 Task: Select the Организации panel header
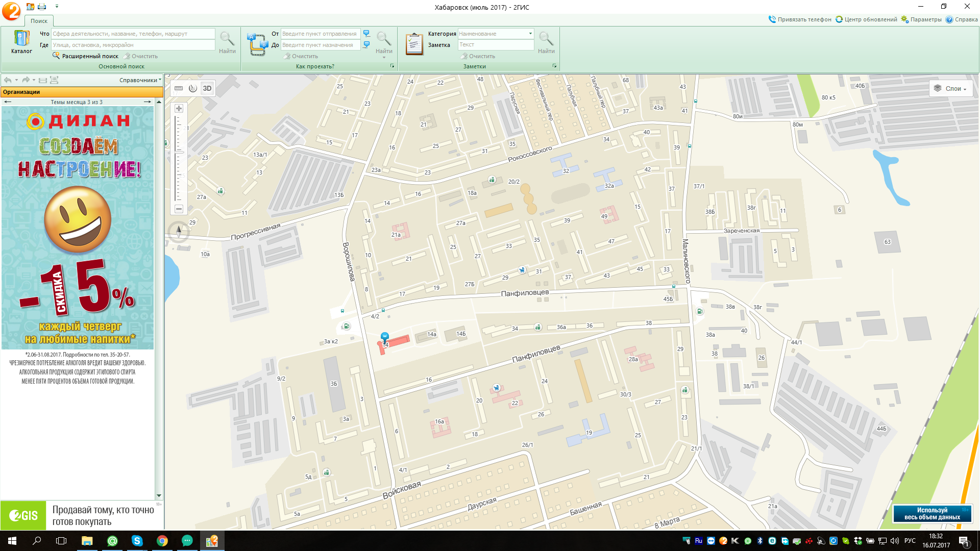[82, 92]
